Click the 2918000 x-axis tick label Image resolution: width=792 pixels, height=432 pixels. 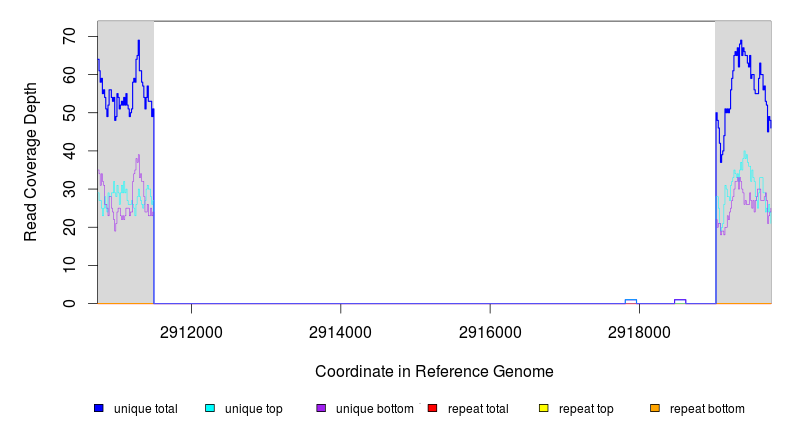click(639, 332)
